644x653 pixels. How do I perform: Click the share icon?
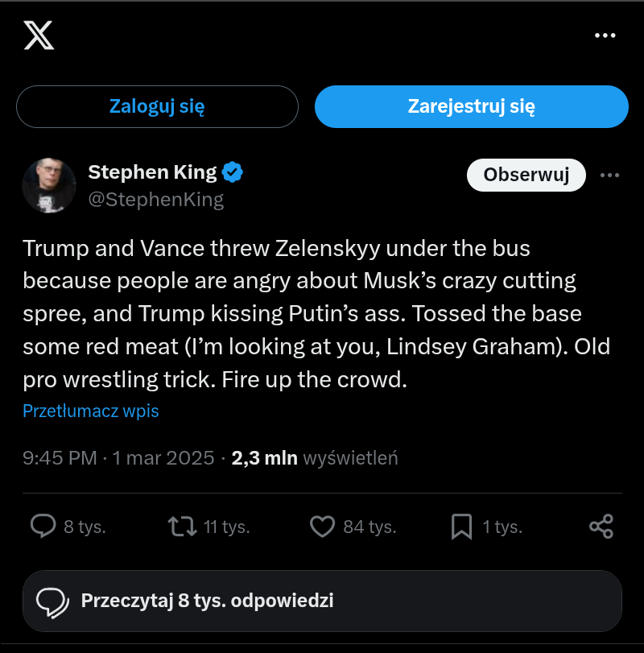tap(601, 527)
